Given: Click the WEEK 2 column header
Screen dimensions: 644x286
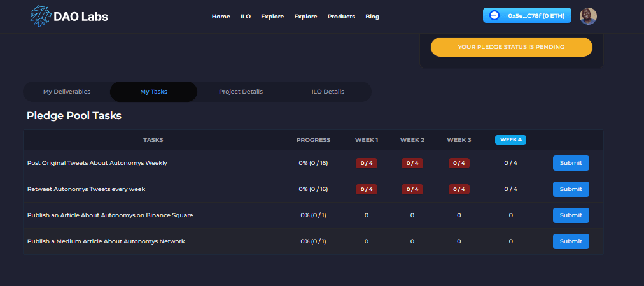Looking at the screenshot, I should click(412, 140).
